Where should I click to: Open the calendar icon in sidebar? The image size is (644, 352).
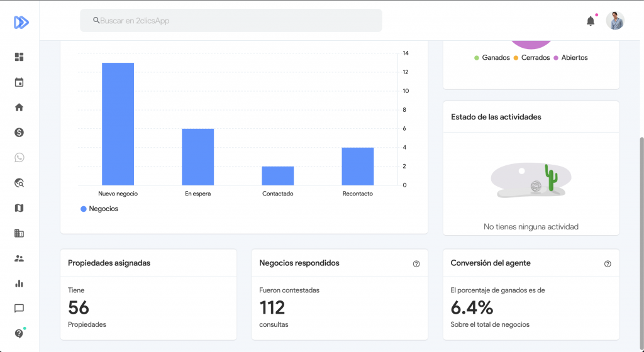[19, 82]
